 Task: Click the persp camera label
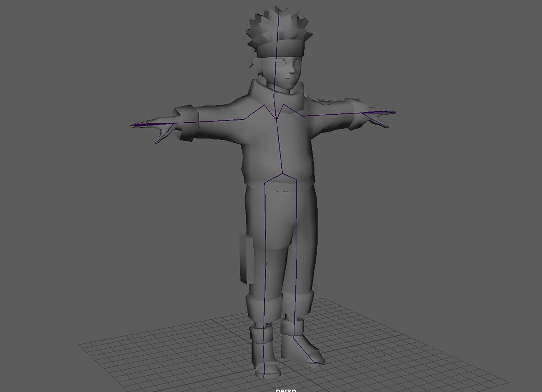tap(286, 390)
